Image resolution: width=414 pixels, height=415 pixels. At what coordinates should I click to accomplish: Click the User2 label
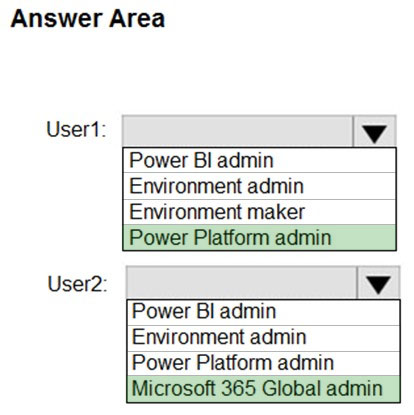pyautogui.click(x=78, y=284)
